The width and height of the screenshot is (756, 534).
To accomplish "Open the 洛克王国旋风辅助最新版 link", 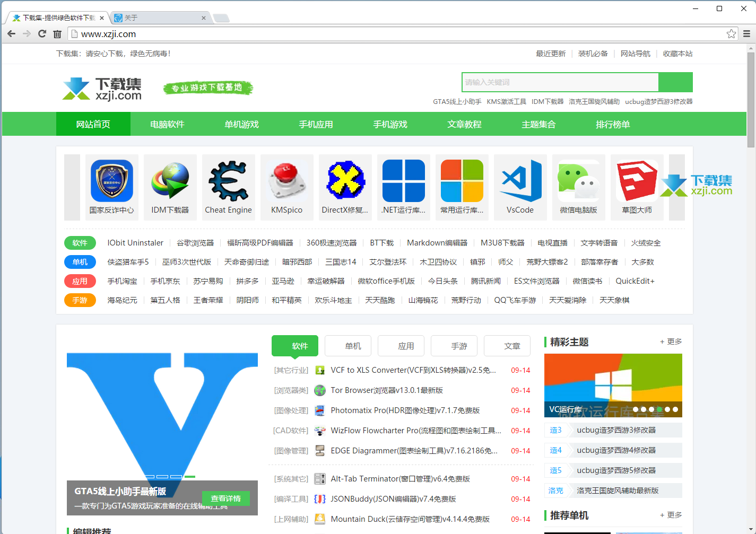I will [618, 491].
